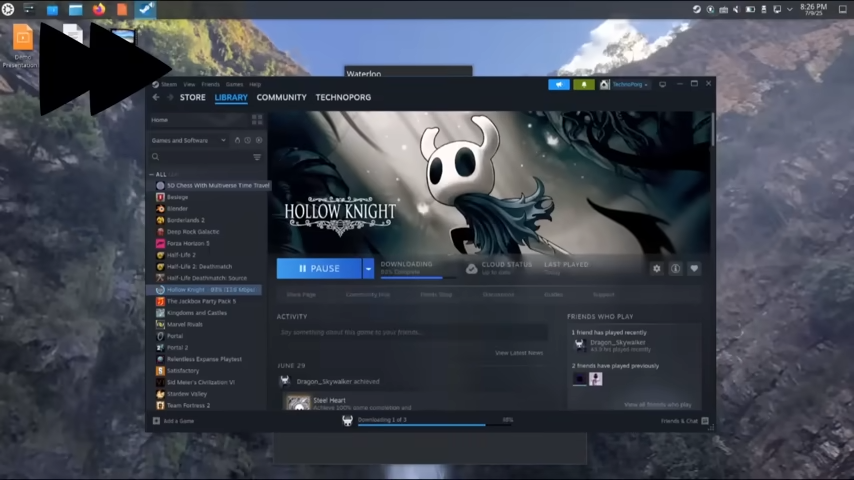Click the library page vertical scrollbar
The image size is (854, 480).
(712, 130)
